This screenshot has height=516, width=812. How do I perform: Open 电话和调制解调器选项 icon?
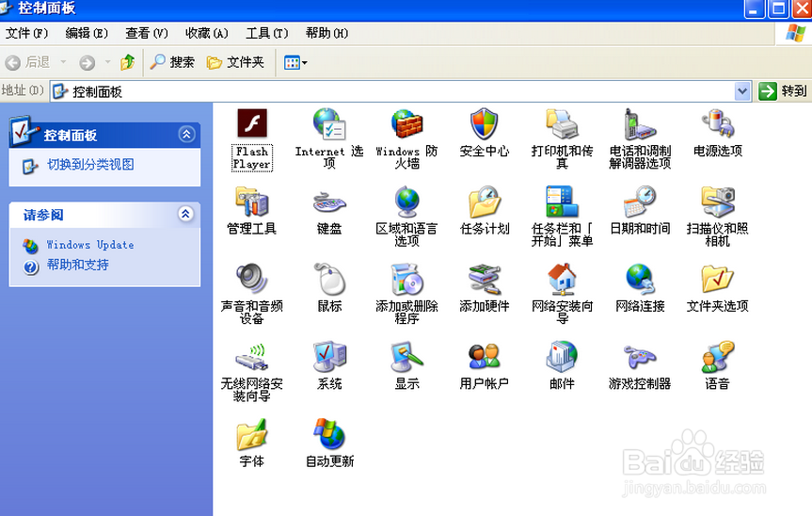pyautogui.click(x=640, y=123)
